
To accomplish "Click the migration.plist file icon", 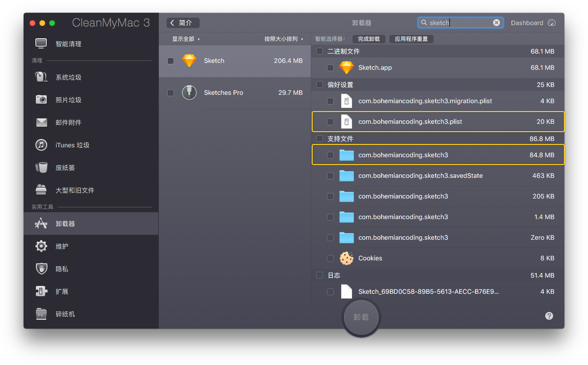I will [346, 101].
